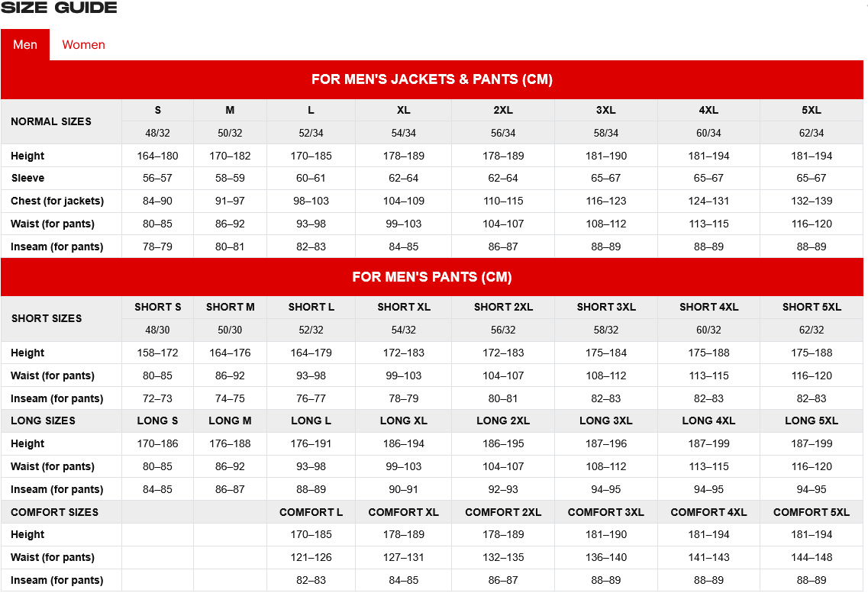Image resolution: width=868 pixels, height=593 pixels.
Task: Select waist value 121–126 for Comfort L
Action: pyautogui.click(x=311, y=557)
